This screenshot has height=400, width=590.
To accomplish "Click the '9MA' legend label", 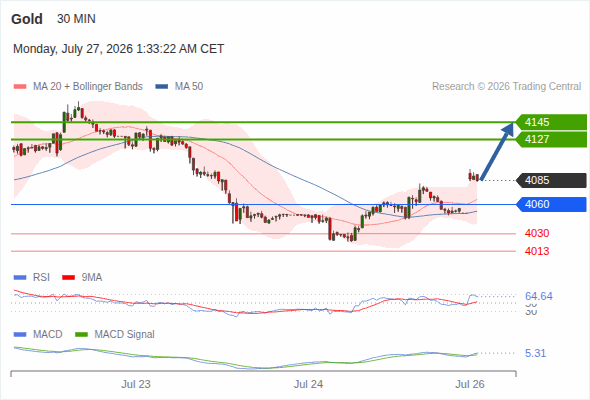I will 92,278.
